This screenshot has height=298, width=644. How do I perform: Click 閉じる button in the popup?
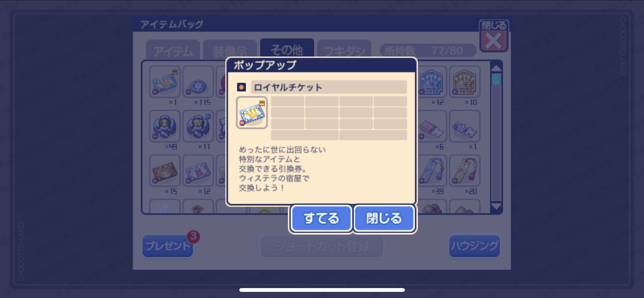point(384,218)
